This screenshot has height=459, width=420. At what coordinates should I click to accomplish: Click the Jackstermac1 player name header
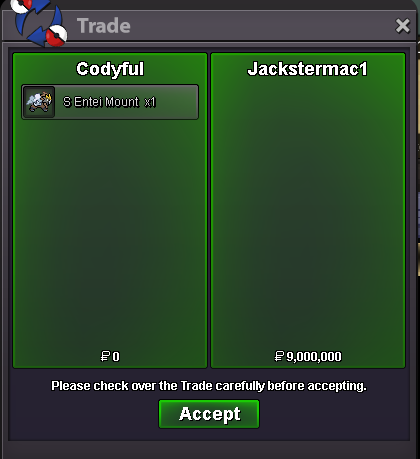307,69
